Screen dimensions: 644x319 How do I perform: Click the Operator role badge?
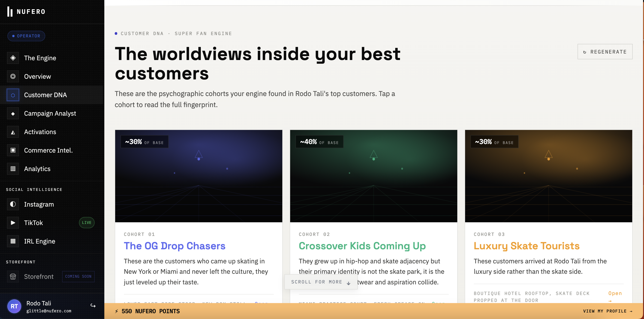[x=26, y=36]
